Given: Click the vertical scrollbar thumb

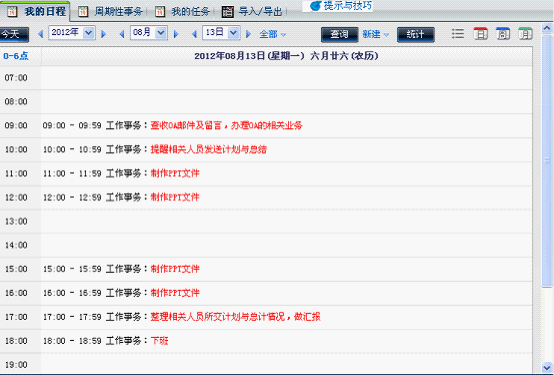Looking at the screenshot, I should 547,160.
